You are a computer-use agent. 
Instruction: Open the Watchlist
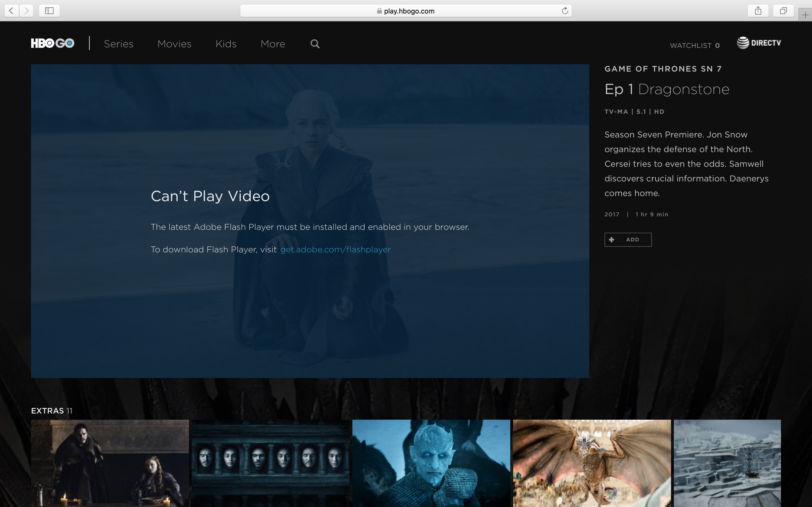coord(694,46)
